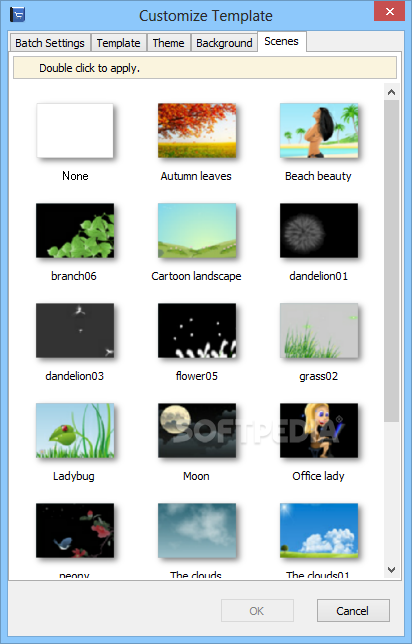
Task: Select the None scene thumbnail
Action: pyautogui.click(x=75, y=131)
